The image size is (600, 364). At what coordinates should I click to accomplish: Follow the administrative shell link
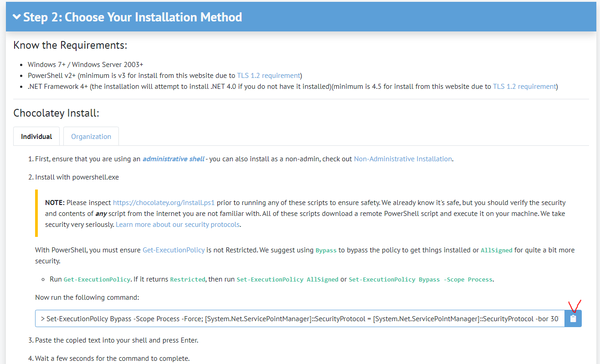(174, 159)
